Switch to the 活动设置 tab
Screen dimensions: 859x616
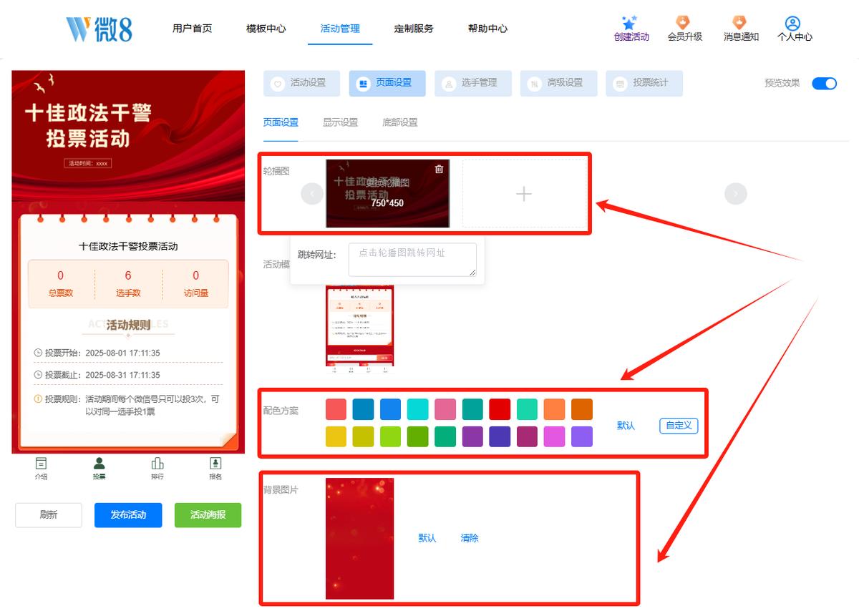pos(301,83)
